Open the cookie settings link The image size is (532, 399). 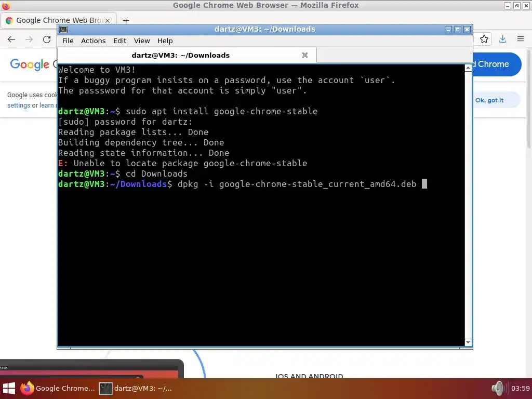(x=19, y=105)
